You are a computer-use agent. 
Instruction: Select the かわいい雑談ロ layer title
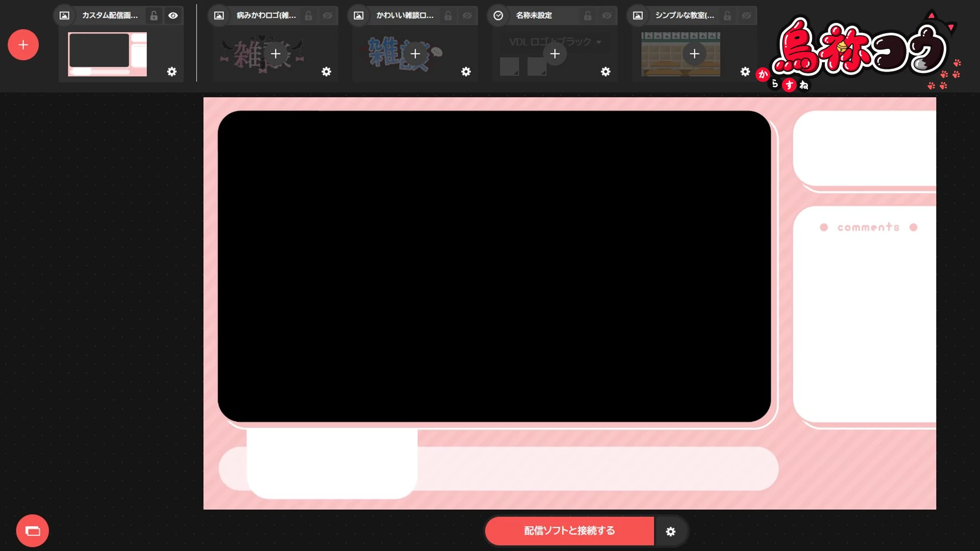(x=405, y=15)
